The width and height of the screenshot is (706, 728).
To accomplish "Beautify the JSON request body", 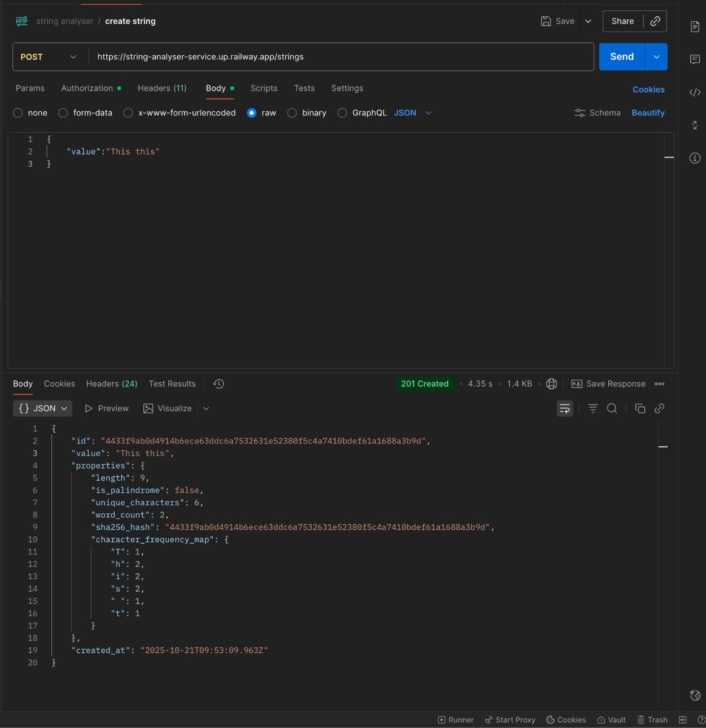I will coord(648,113).
